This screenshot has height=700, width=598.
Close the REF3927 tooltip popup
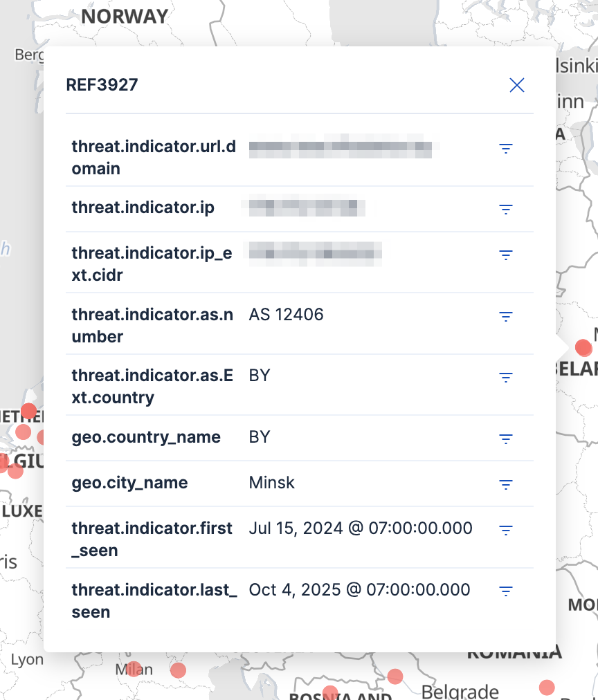tap(516, 85)
